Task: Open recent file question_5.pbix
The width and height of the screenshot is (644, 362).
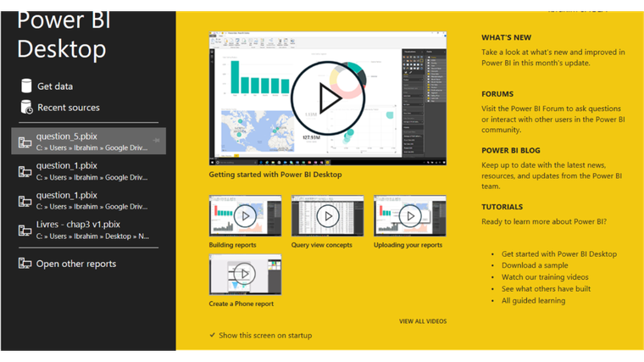Action: click(x=89, y=141)
